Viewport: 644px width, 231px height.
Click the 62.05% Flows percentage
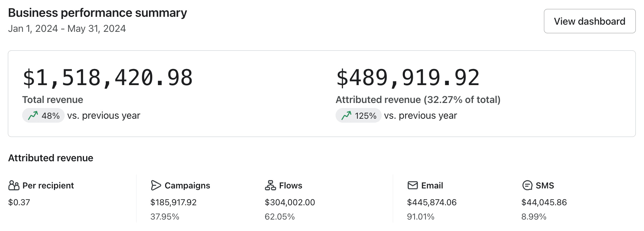click(279, 217)
